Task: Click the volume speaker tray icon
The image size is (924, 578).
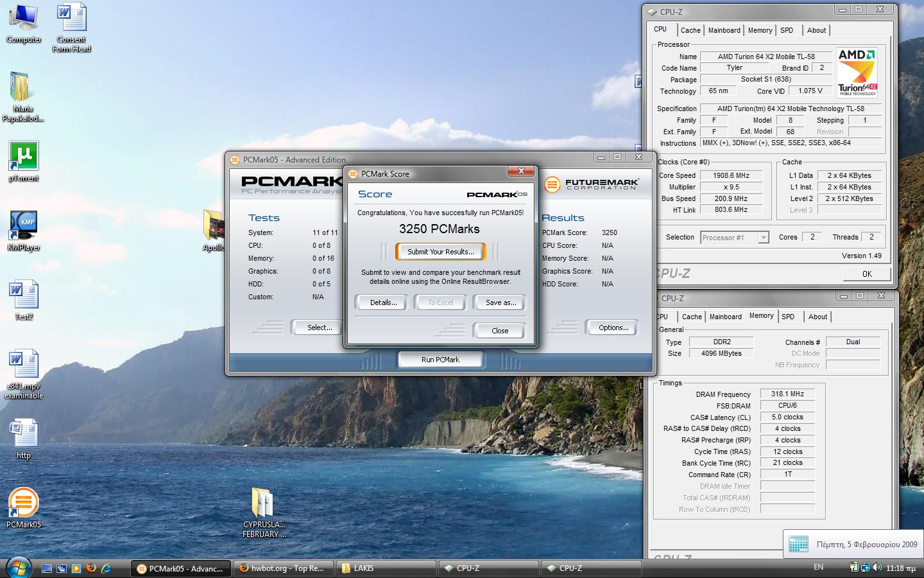Action: (877, 568)
